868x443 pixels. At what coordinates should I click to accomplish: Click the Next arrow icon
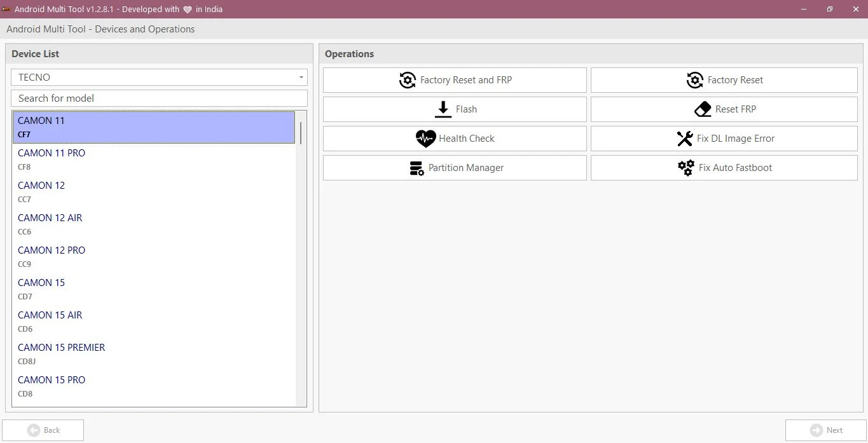(x=816, y=430)
